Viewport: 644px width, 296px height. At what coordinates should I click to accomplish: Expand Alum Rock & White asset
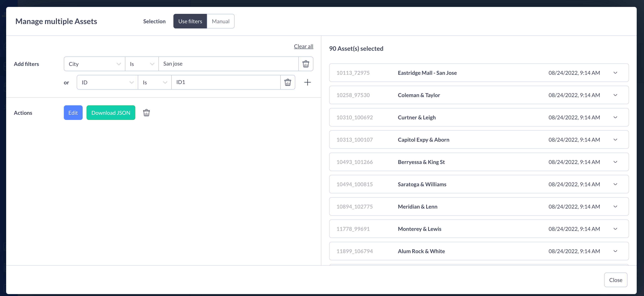[615, 251]
